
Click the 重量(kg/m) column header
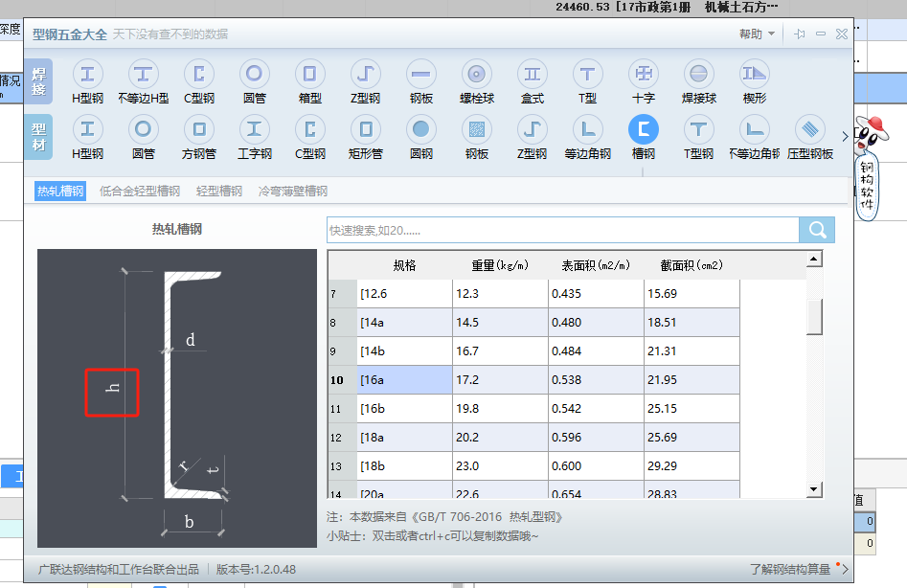coord(500,265)
